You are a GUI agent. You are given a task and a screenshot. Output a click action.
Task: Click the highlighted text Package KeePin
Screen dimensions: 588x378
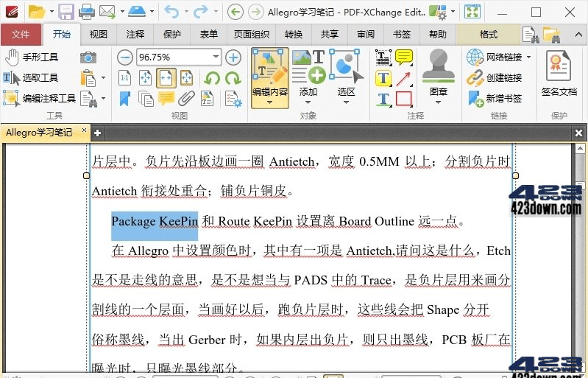[155, 222]
